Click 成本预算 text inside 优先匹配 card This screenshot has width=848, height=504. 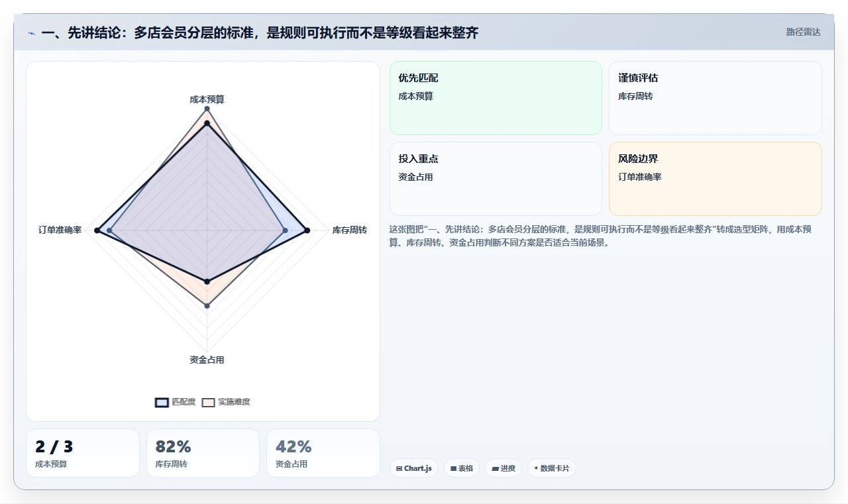pos(415,96)
